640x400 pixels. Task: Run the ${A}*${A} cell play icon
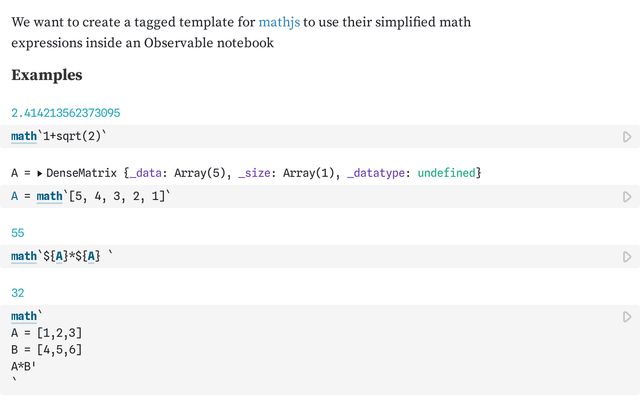pyautogui.click(x=627, y=257)
